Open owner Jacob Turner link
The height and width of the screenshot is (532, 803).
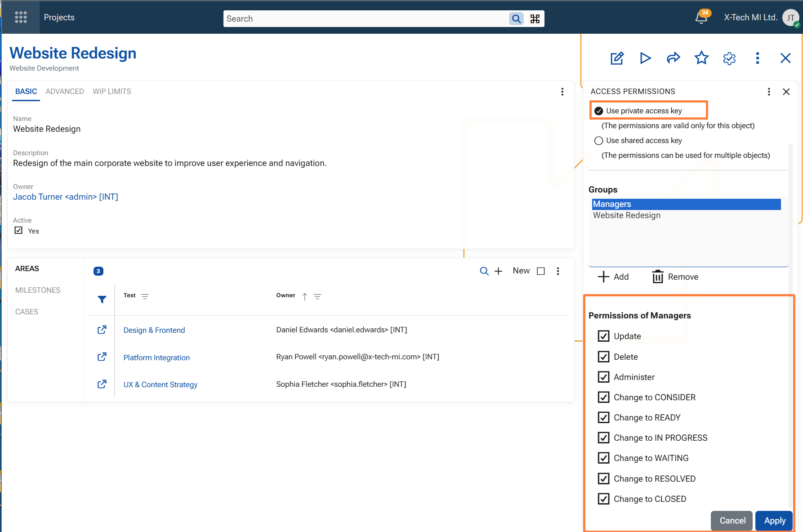pyautogui.click(x=66, y=197)
